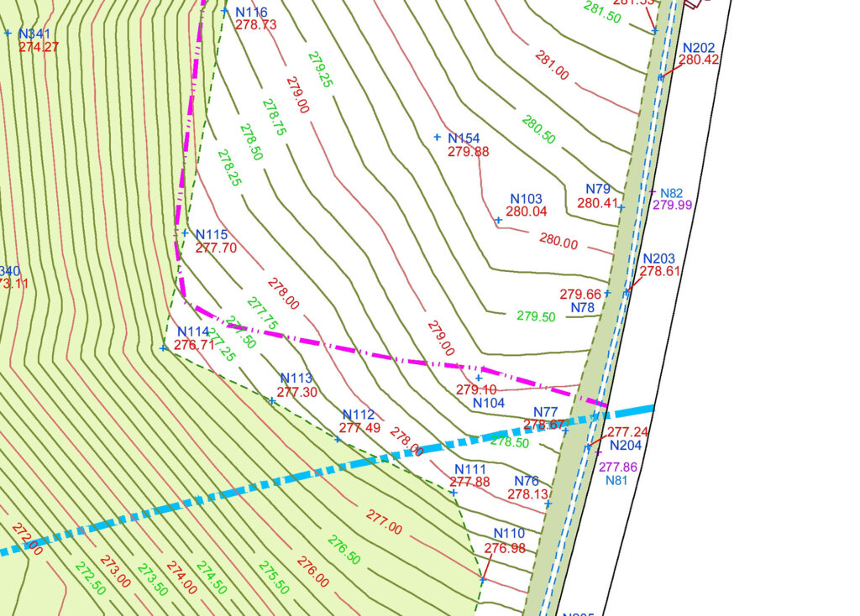Screen dimensions: 860x616
Task: Click the N77 point label
Action: tap(546, 412)
